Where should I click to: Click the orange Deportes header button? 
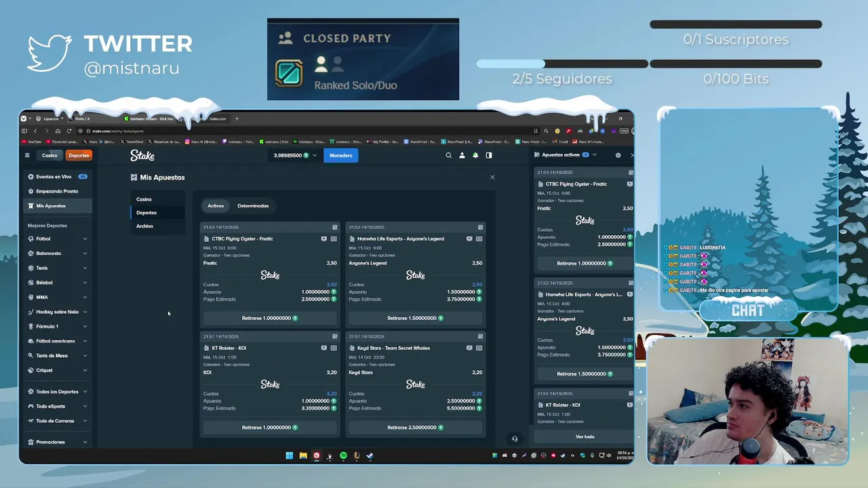click(79, 155)
